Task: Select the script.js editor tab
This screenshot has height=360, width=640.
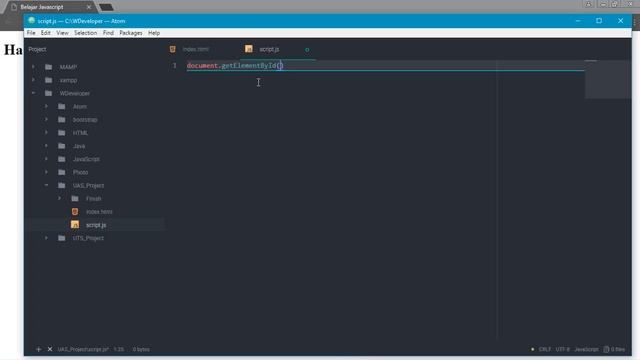Action: (x=269, y=49)
